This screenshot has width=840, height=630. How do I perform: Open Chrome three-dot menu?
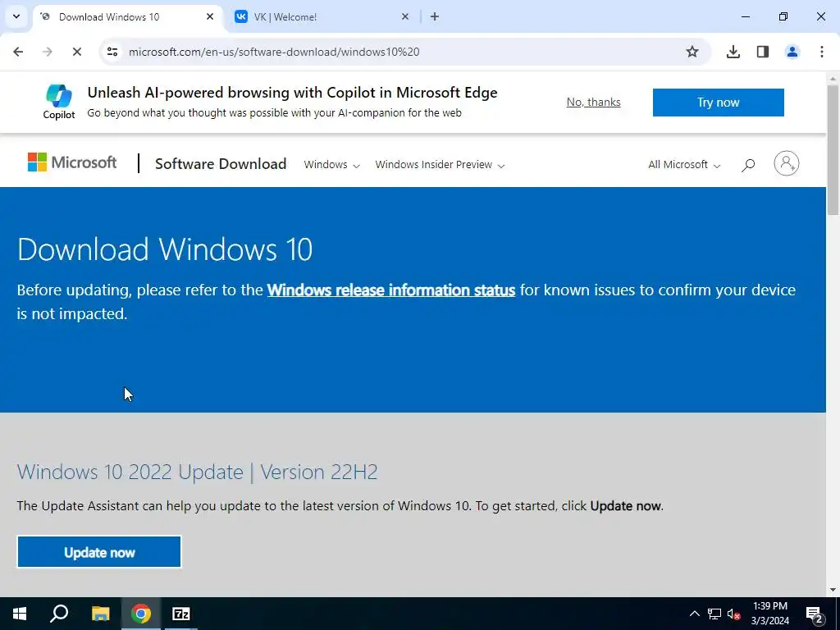821,52
